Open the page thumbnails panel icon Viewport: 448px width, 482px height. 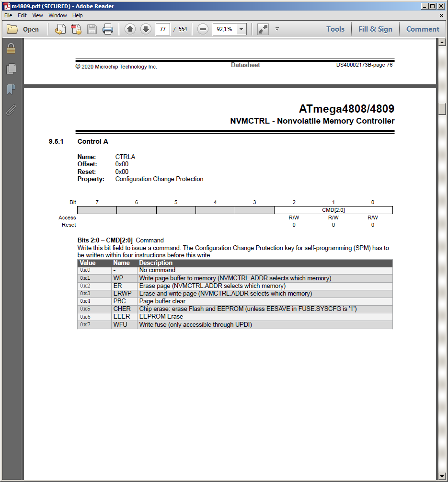11,69
